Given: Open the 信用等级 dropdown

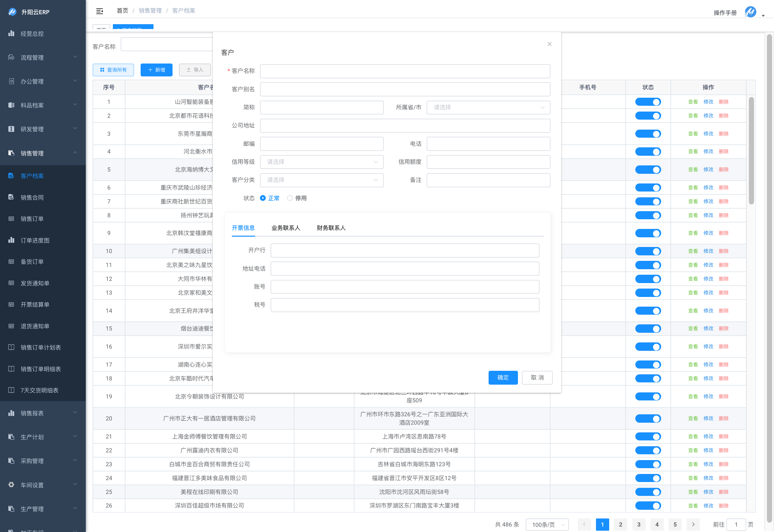Looking at the screenshot, I should (321, 162).
